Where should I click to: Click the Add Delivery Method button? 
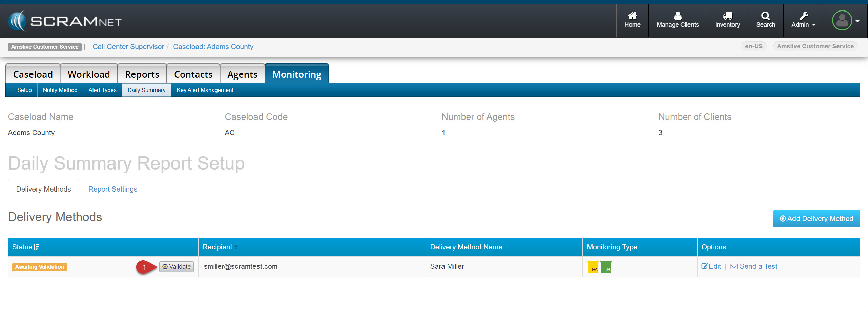coord(816,219)
